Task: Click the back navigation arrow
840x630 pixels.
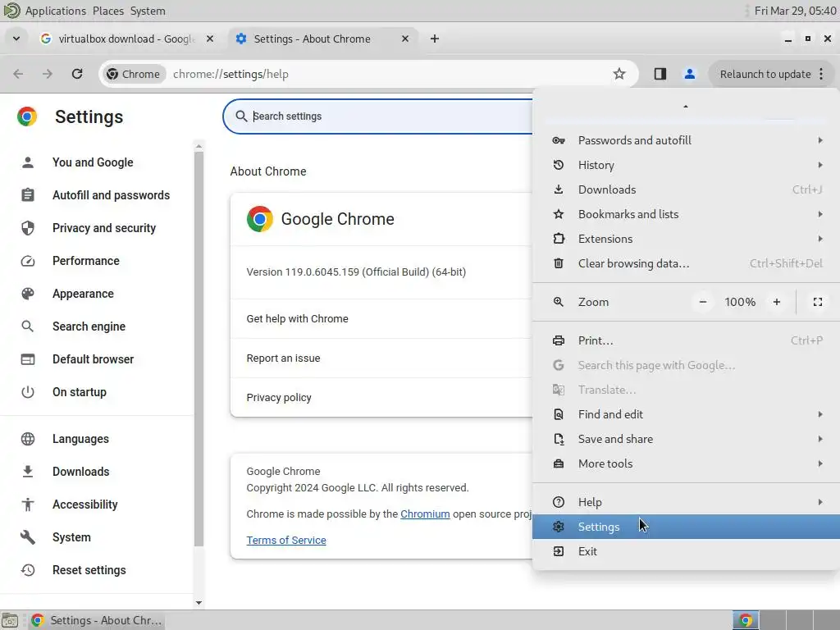Action: coord(18,74)
